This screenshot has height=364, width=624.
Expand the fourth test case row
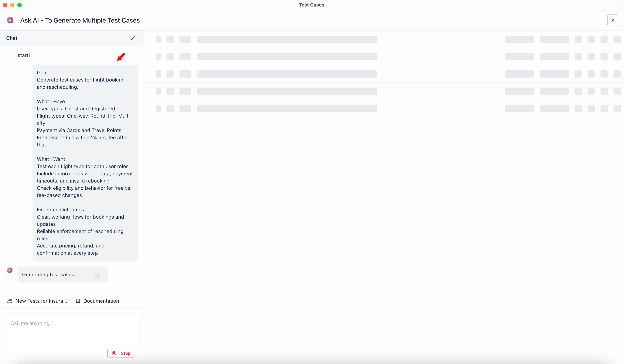170,91
